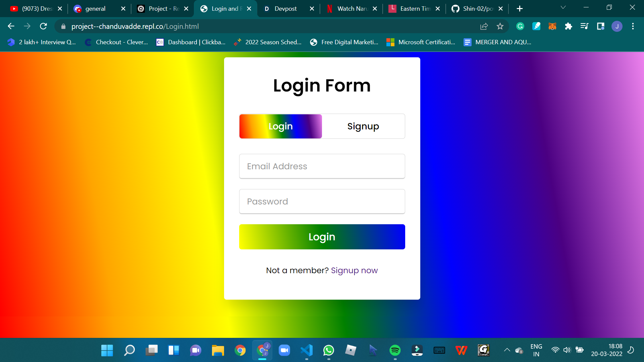Switch form to Signup mode
Viewport: 644px width, 362px height.
[x=363, y=126]
